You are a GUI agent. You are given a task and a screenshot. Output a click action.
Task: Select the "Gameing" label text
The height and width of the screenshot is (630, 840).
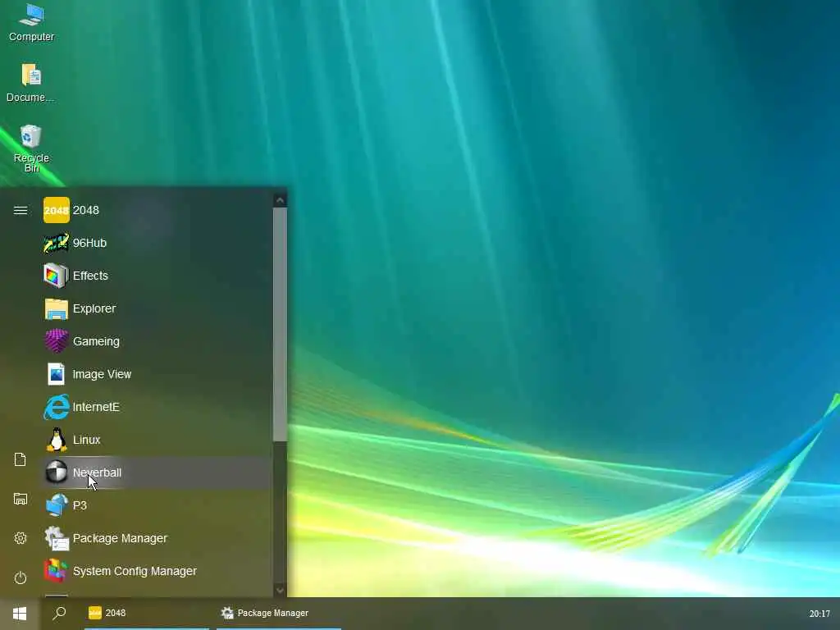(96, 341)
